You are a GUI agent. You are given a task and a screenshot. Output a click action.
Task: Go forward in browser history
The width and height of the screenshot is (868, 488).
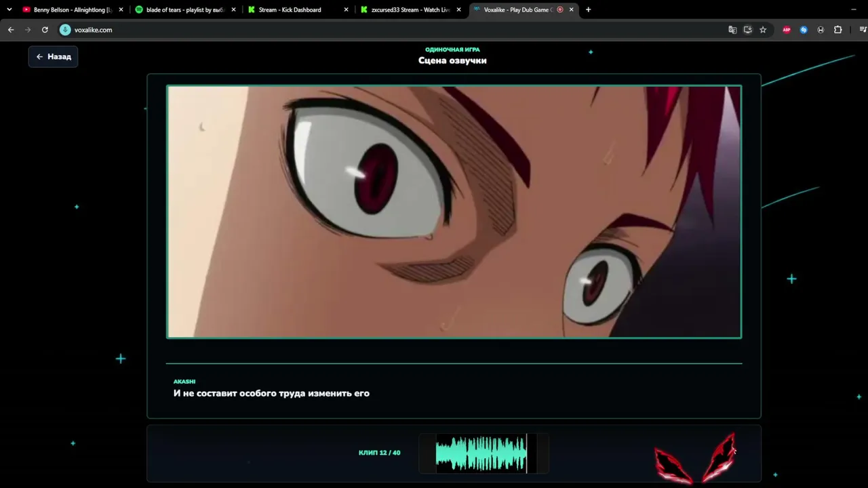[x=28, y=30]
